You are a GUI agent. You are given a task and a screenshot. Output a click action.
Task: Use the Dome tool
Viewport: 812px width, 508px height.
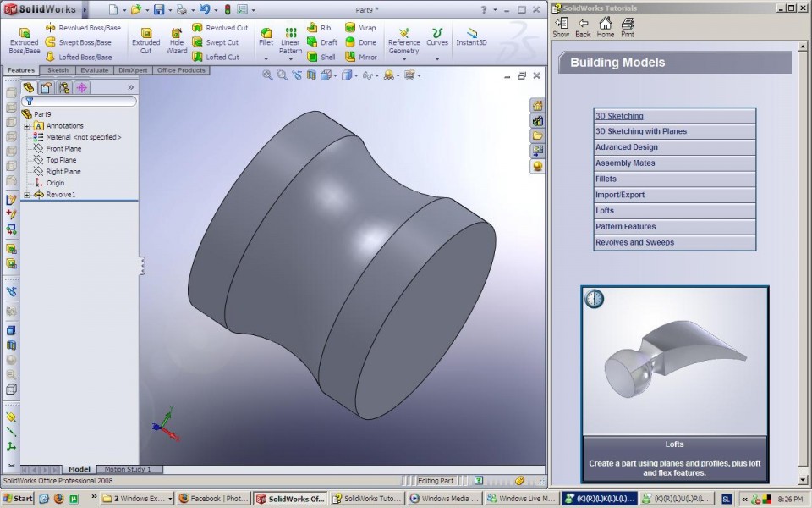point(361,42)
